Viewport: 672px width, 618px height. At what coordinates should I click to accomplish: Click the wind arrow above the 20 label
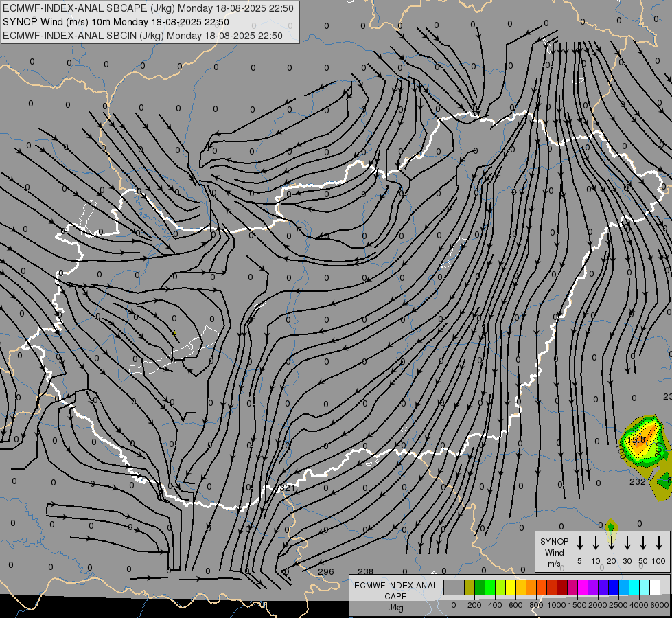[611, 543]
